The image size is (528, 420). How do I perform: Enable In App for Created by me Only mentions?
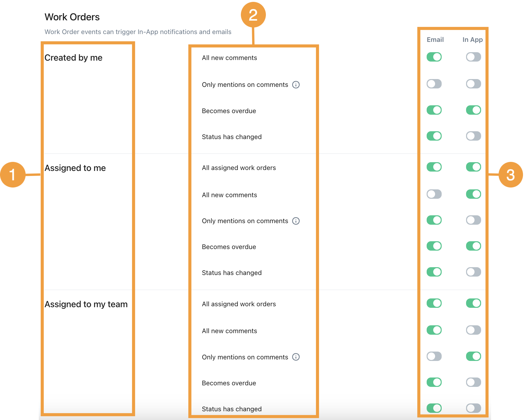coord(474,84)
